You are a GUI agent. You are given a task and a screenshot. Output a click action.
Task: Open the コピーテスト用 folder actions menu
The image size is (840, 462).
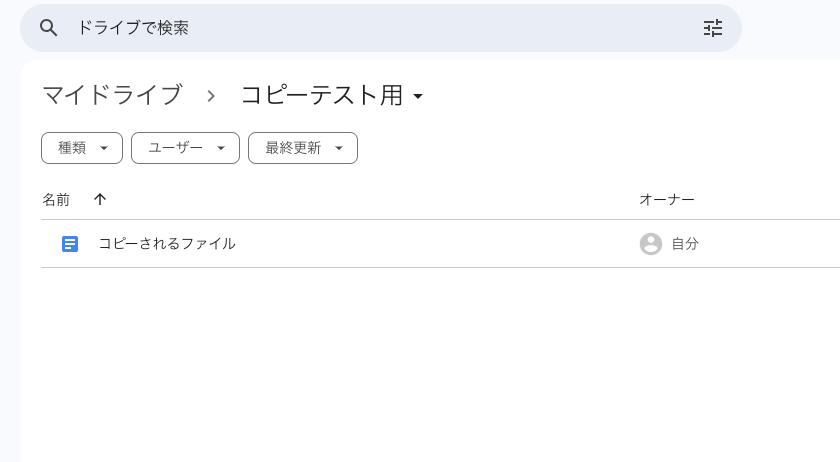pyautogui.click(x=332, y=96)
